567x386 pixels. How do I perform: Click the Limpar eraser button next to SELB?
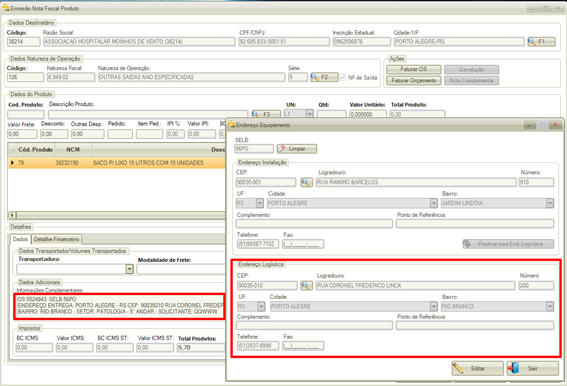[297, 149]
